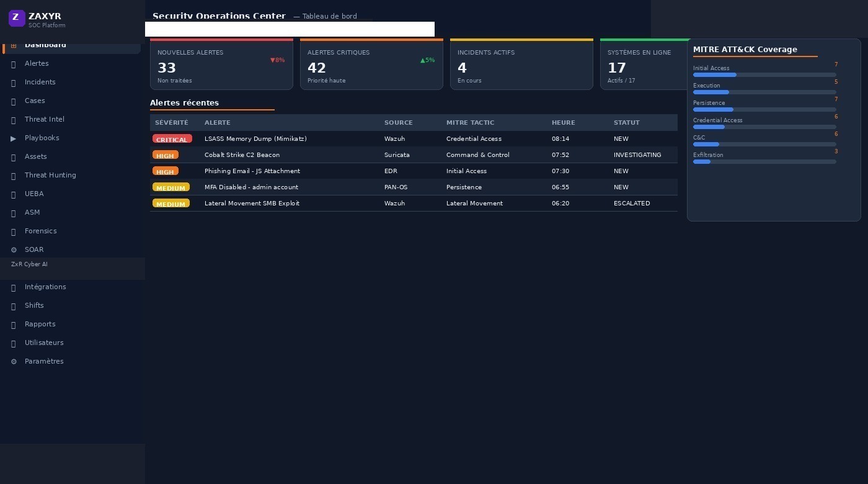This screenshot has height=484, width=868.
Task: Click the ZxR Cyber AI label
Action: click(x=29, y=264)
